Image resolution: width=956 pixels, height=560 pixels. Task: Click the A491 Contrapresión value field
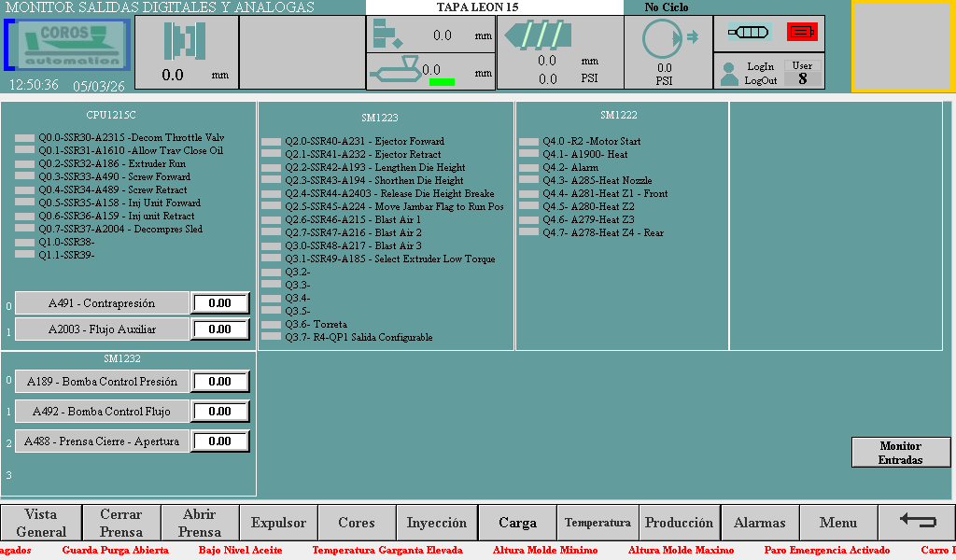220,303
